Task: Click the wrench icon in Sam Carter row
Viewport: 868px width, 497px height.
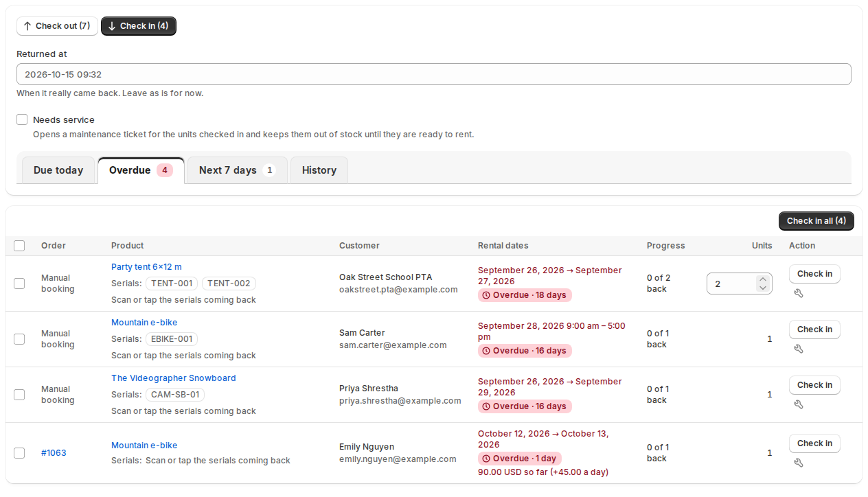Action: [799, 349]
